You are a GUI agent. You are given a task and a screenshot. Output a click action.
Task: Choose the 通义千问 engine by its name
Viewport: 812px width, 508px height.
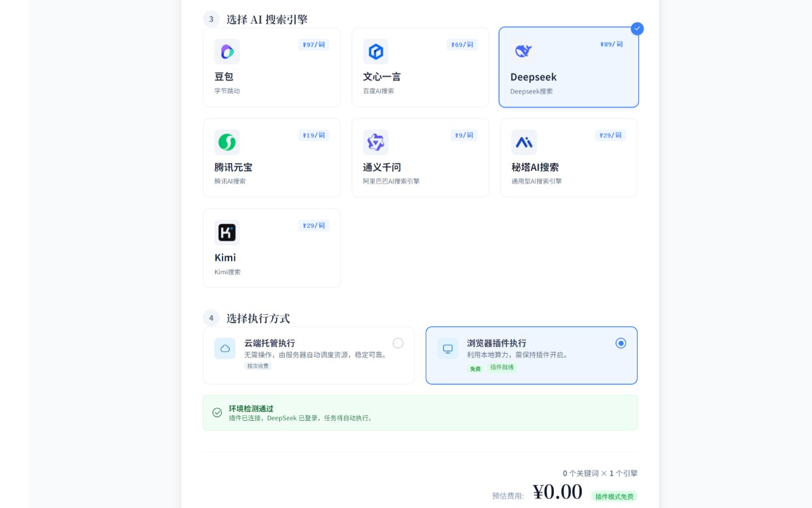click(x=382, y=167)
